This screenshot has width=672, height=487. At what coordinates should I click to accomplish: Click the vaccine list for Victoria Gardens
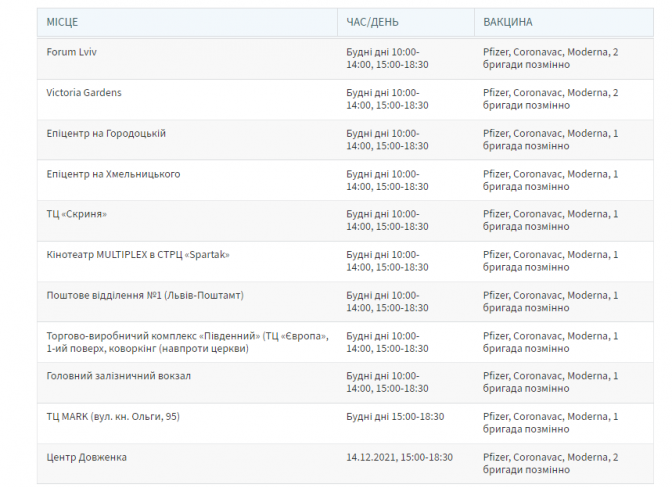point(550,99)
